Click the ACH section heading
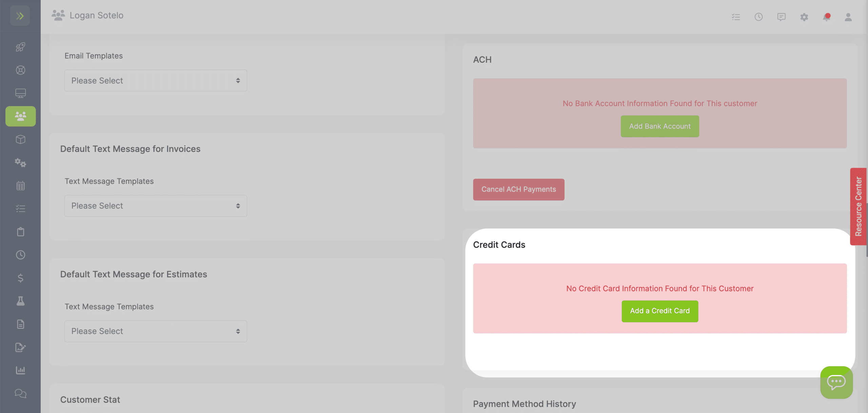The height and width of the screenshot is (413, 868). (x=482, y=60)
